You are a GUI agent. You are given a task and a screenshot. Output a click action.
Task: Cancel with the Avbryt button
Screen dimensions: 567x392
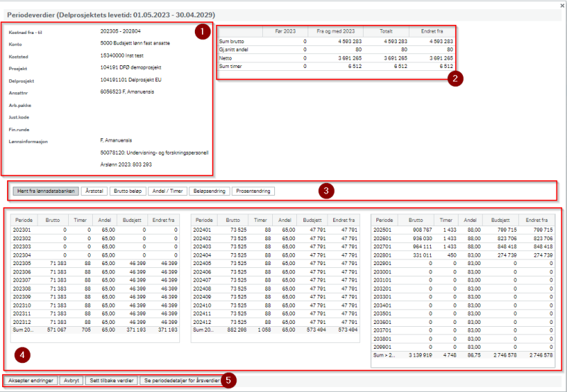[x=72, y=381]
